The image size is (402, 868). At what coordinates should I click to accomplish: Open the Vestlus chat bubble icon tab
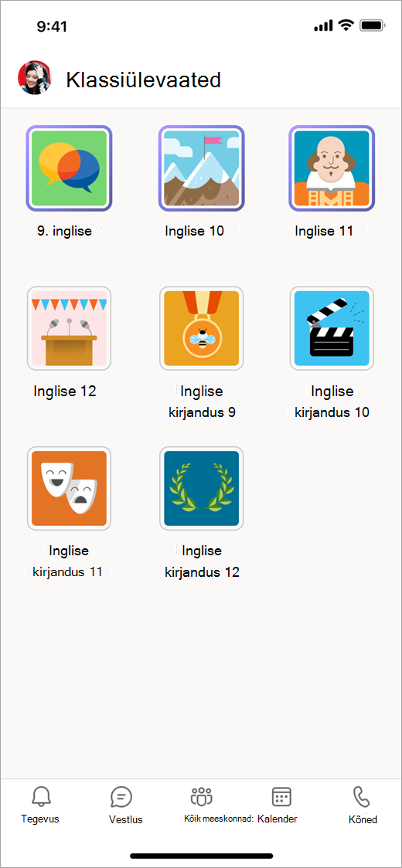(x=121, y=797)
